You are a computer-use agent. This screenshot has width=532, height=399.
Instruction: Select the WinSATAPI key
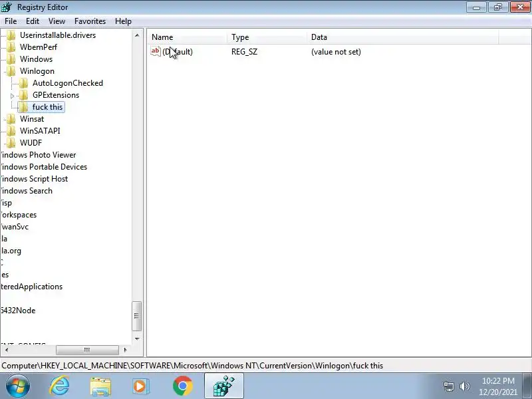[40, 131]
